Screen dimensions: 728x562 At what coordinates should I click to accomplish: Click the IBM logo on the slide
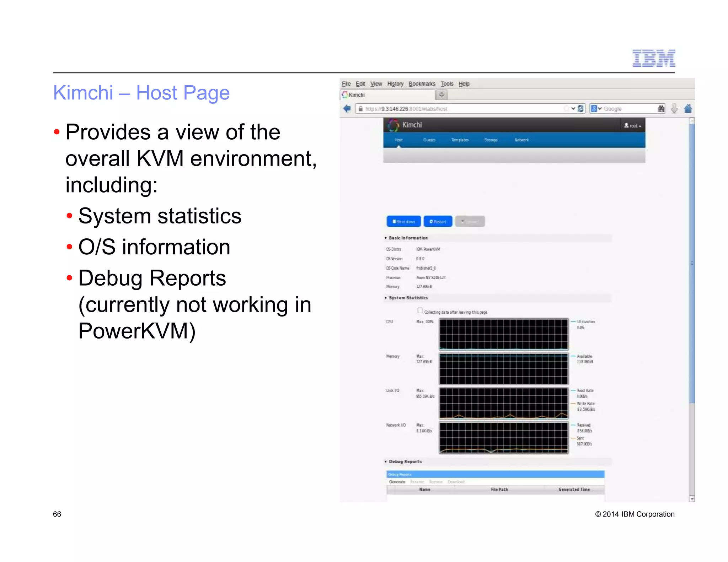(654, 58)
